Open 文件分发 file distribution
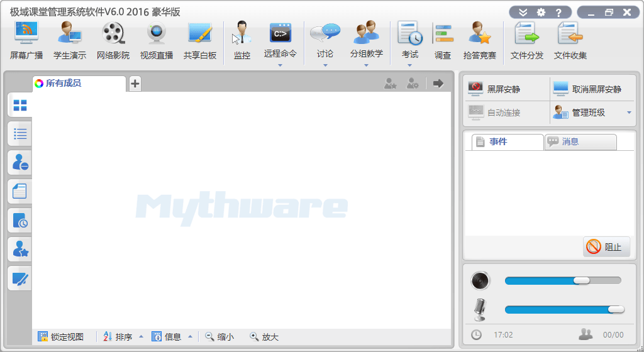Screen dimensions: 644x352 527,41
